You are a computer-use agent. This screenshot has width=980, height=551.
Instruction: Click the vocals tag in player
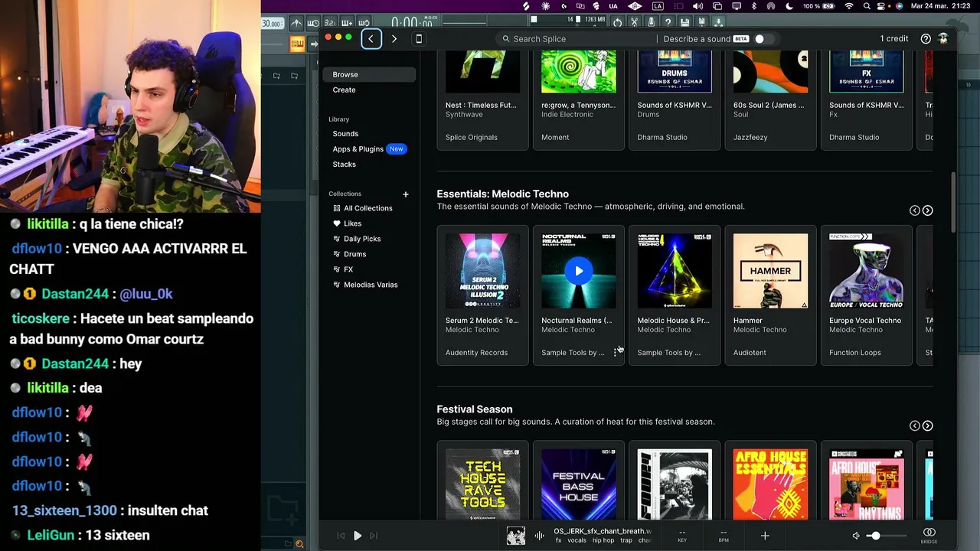pyautogui.click(x=577, y=540)
